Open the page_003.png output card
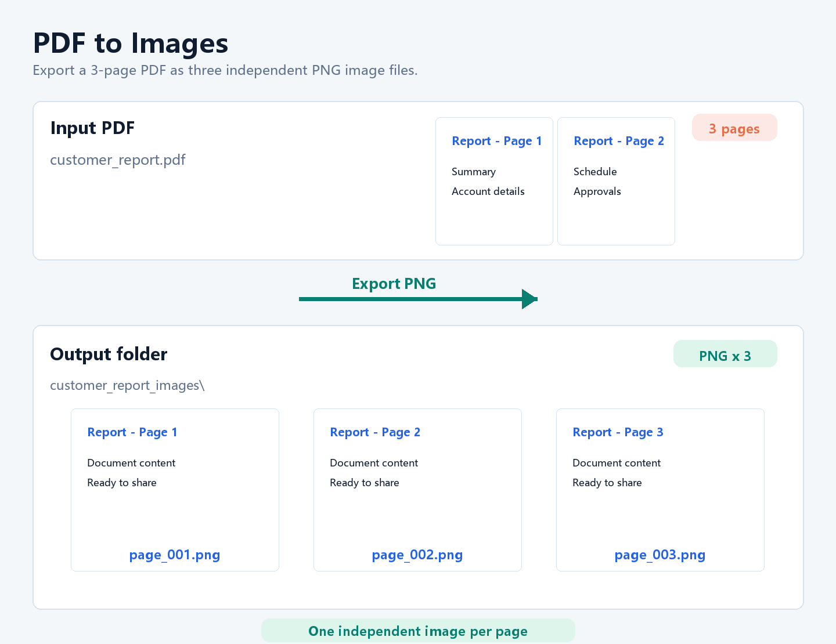The width and height of the screenshot is (836, 644). point(660,490)
